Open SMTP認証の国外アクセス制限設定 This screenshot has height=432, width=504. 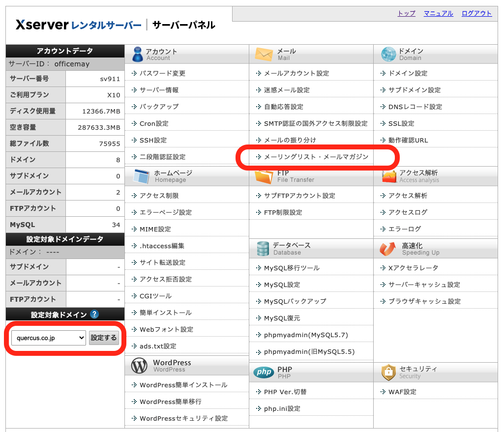(x=316, y=123)
